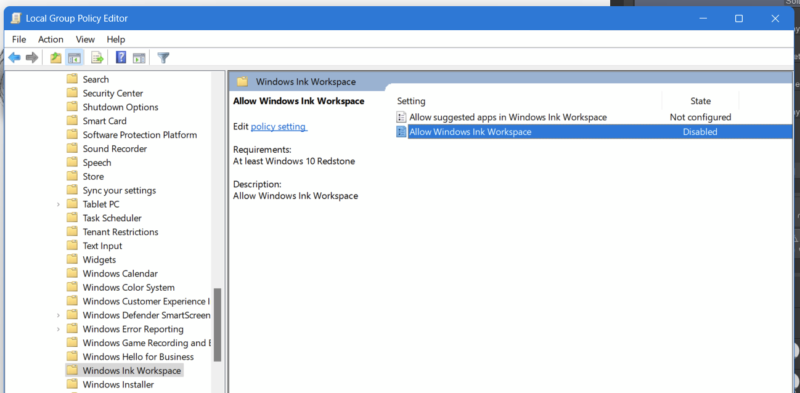This screenshot has width=800, height=393.
Task: Sort by the State column header
Action: [x=701, y=101]
